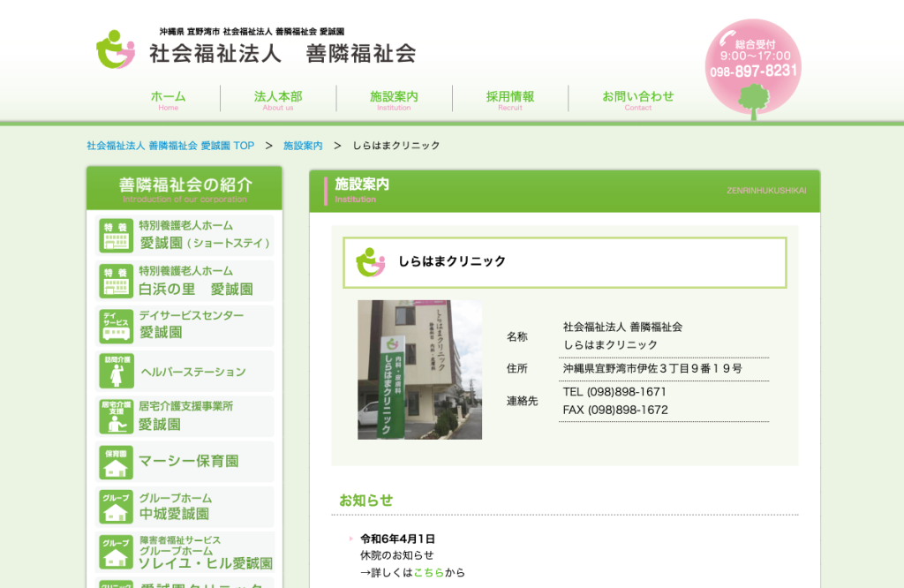Screen dimensions: 904x588
Task: Click the 保育園 house icon
Action: click(x=116, y=463)
